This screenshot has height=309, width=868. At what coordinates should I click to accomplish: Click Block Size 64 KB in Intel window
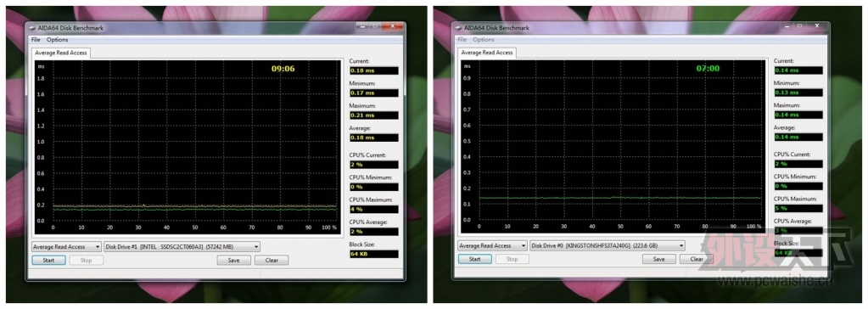[x=373, y=254]
